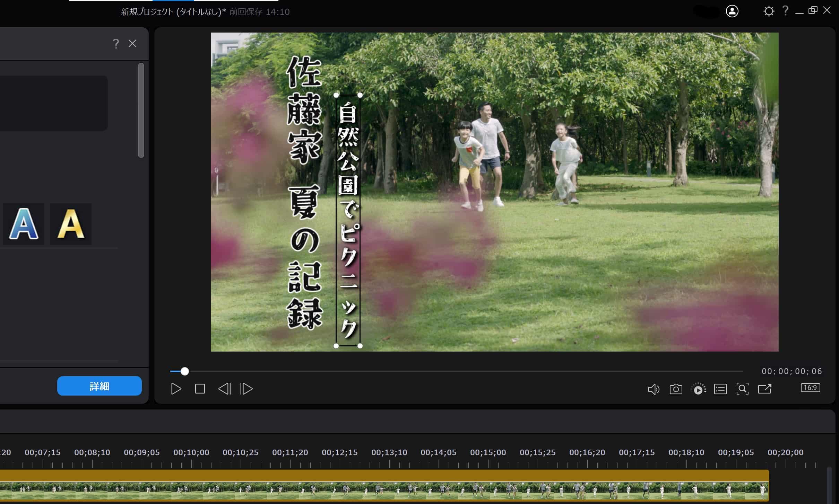
Task: Click the Play button in preview
Action: pyautogui.click(x=176, y=389)
